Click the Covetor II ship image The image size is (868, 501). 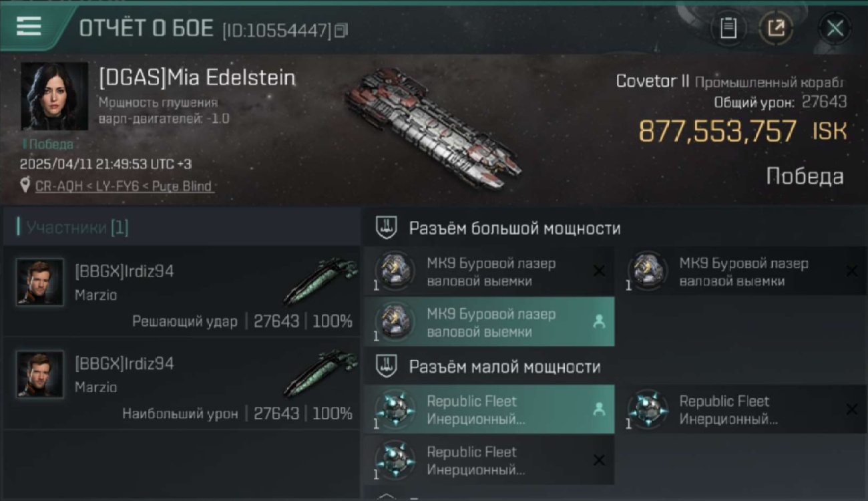tap(434, 126)
